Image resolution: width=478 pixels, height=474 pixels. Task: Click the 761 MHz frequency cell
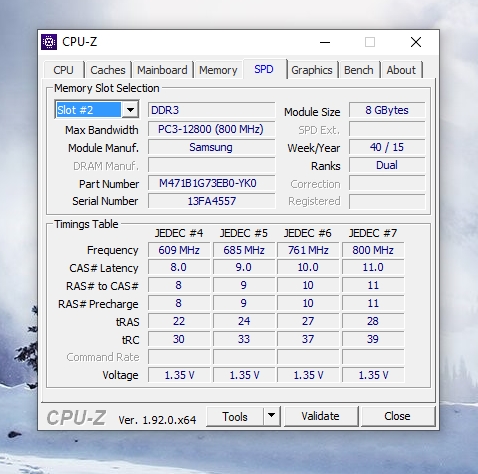point(308,250)
